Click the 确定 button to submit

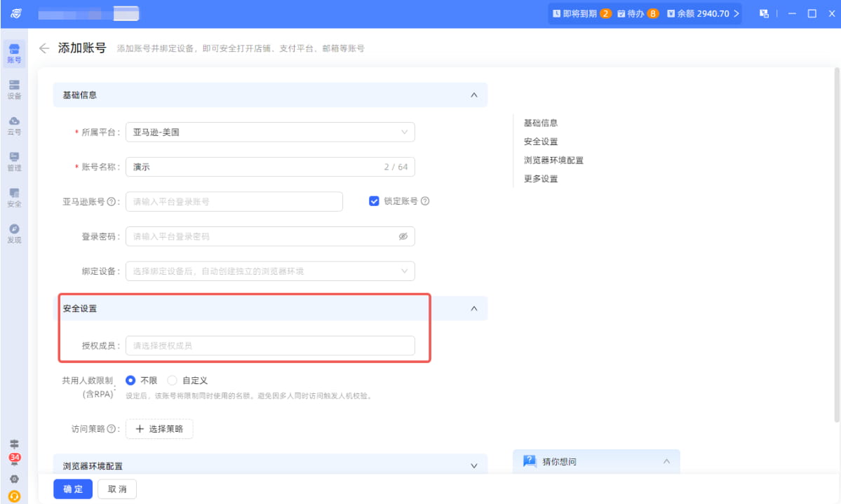pos(72,489)
